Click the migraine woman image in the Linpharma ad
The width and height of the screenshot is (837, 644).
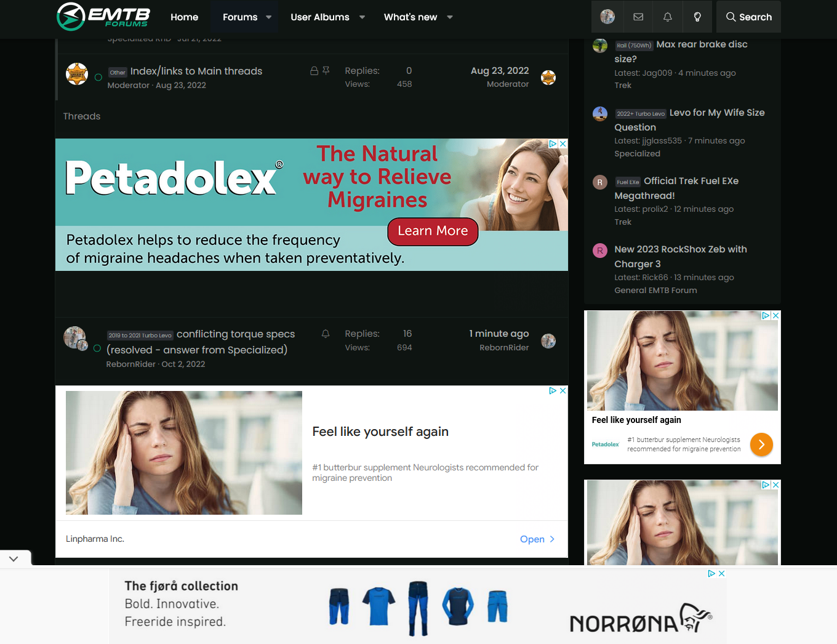pos(184,453)
